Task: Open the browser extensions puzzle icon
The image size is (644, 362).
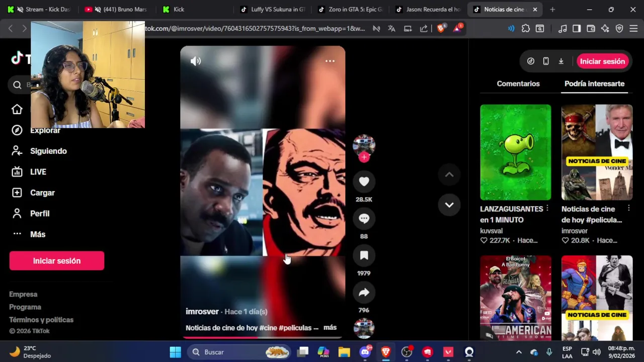Action: [526, 29]
